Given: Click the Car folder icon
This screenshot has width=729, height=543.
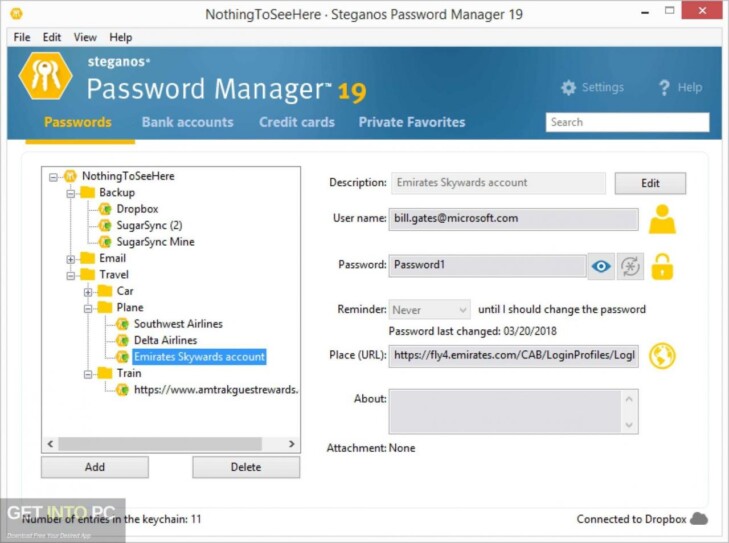Looking at the screenshot, I should click(x=105, y=291).
